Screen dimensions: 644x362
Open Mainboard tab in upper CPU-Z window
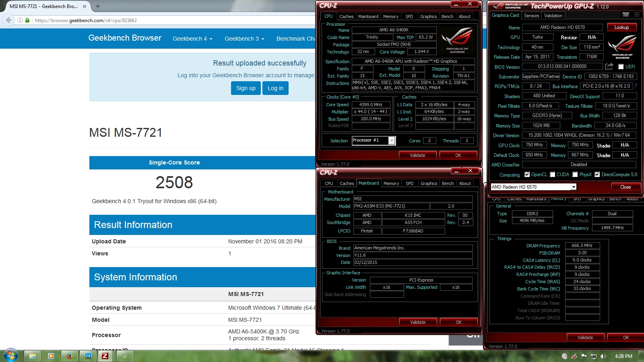tap(368, 16)
